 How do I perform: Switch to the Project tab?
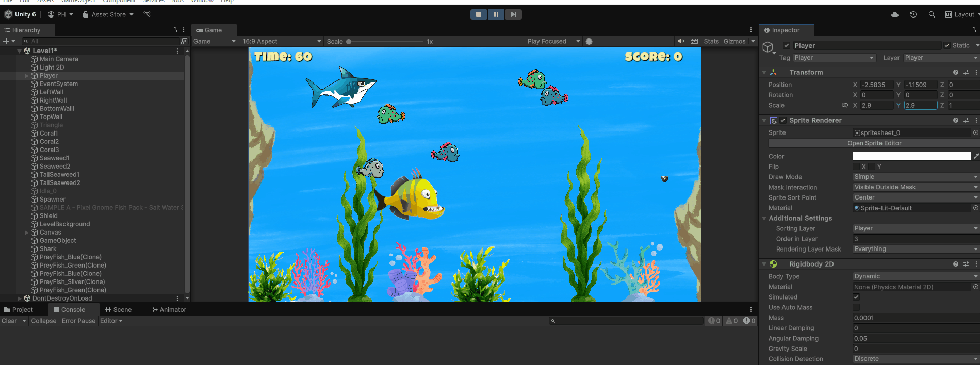coord(19,310)
